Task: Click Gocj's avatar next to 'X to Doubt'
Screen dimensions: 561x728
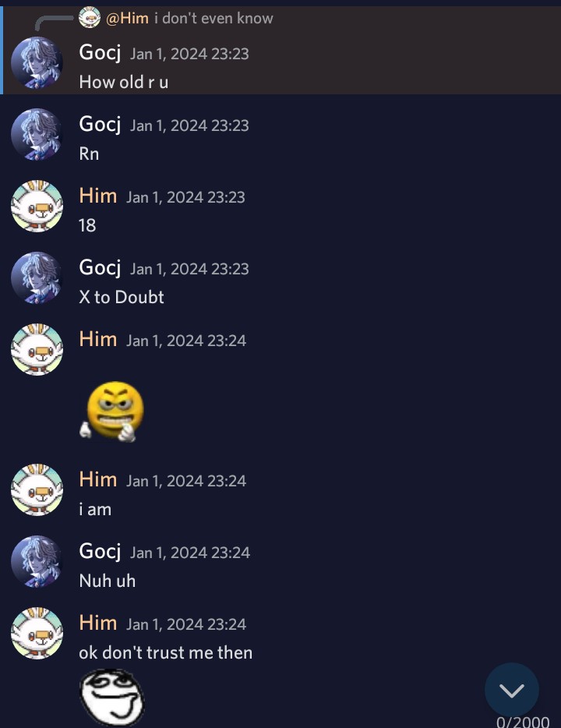Action: (x=37, y=277)
